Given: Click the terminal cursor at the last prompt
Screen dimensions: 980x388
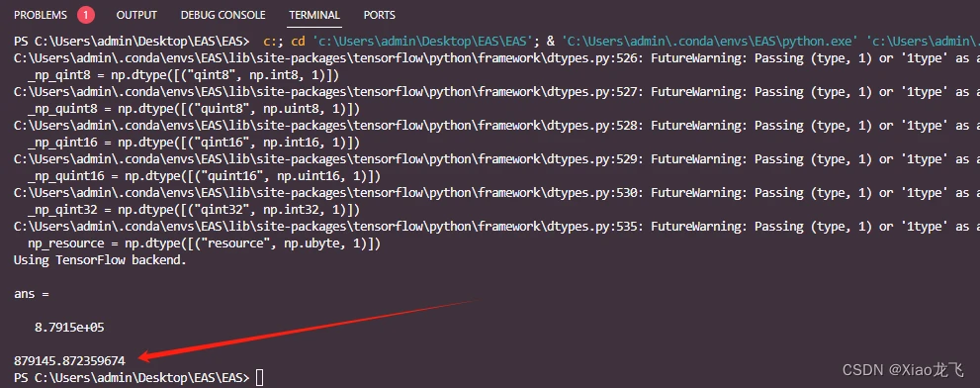Looking at the screenshot, I should point(259,377).
